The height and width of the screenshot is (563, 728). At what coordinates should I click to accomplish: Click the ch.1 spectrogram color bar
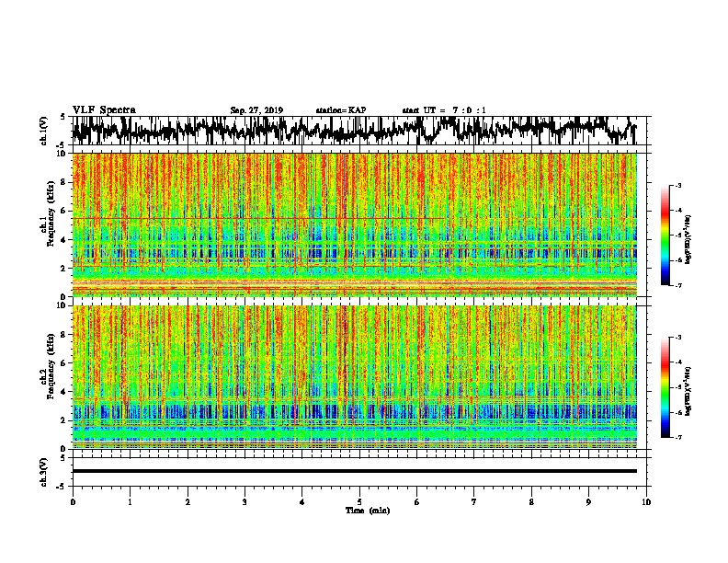(x=665, y=236)
